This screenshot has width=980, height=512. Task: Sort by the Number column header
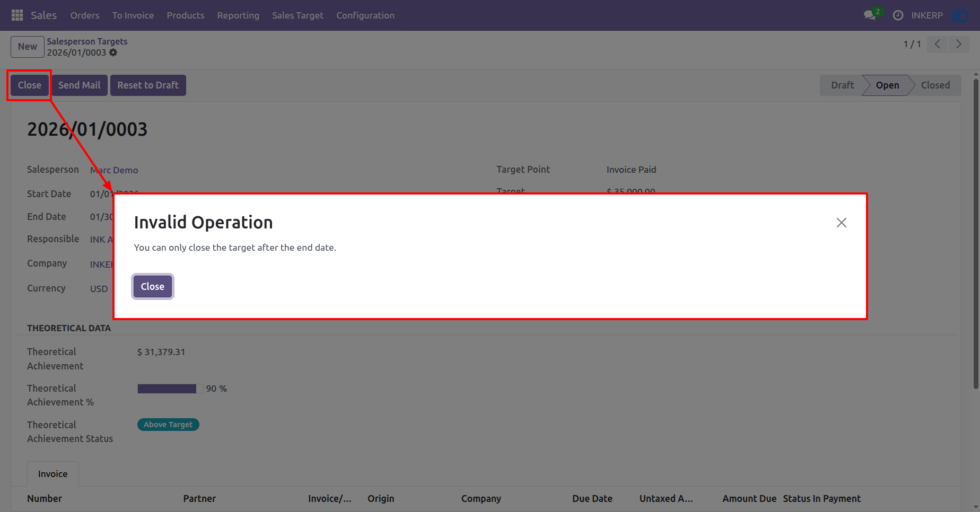coord(45,499)
